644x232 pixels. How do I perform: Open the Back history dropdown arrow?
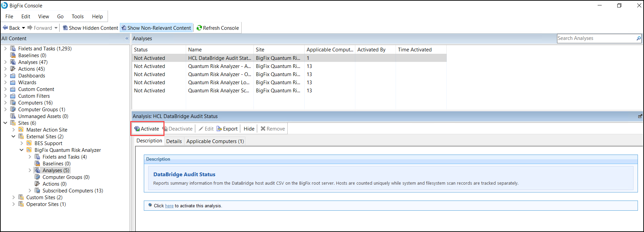(23, 28)
